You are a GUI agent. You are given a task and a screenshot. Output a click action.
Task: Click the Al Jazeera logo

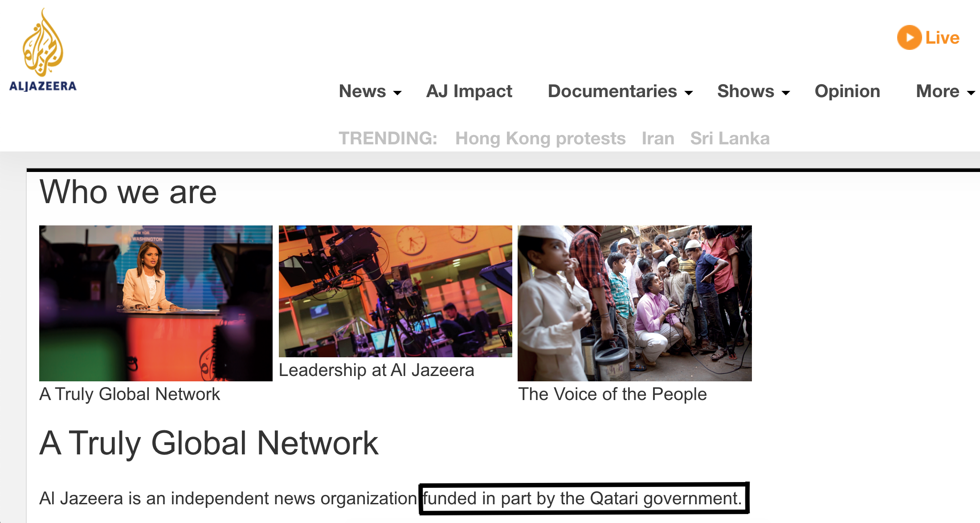point(43,49)
